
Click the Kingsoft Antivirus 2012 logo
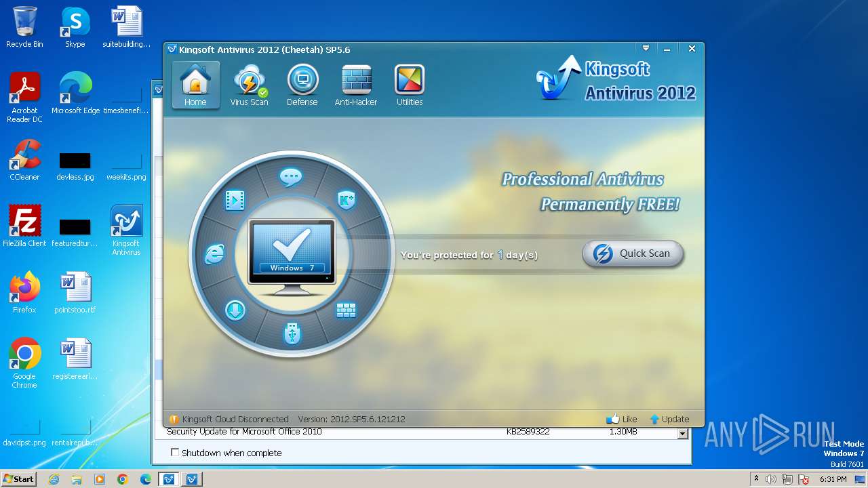616,80
